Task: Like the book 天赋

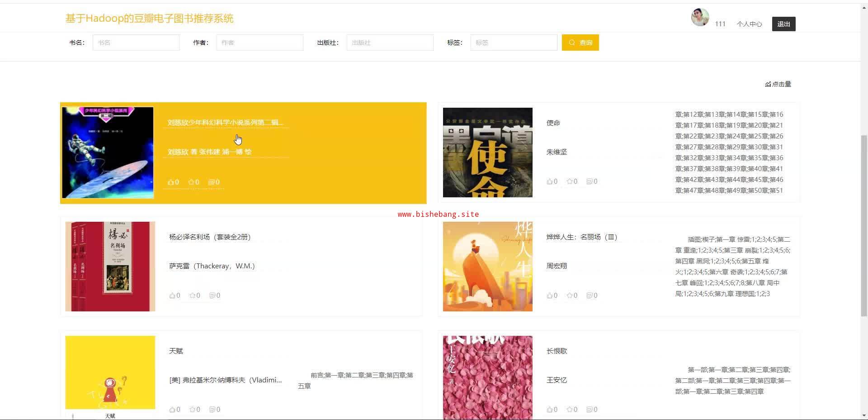Action: [x=175, y=410]
